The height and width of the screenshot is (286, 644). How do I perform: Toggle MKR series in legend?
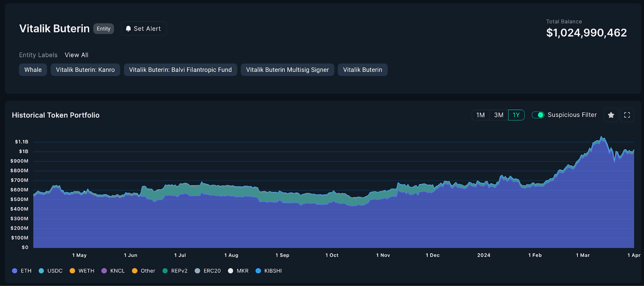click(x=238, y=271)
